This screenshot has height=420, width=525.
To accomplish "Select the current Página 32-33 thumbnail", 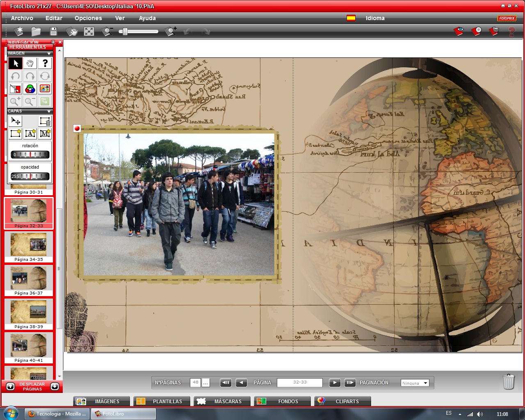I will 29,213.
